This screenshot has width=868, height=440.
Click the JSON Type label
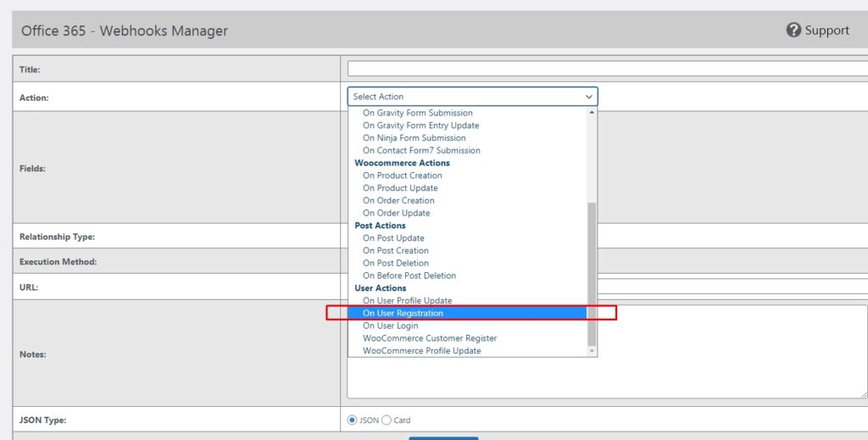click(x=42, y=420)
